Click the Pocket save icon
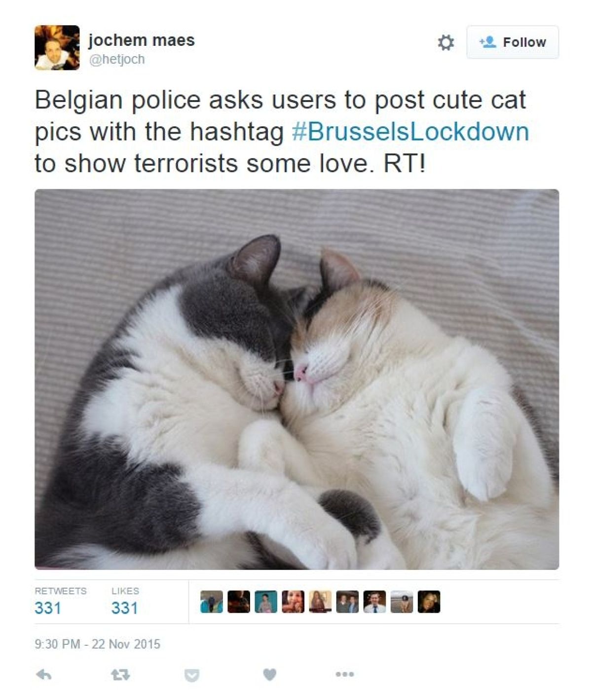The width and height of the screenshot is (592, 700). (x=192, y=675)
